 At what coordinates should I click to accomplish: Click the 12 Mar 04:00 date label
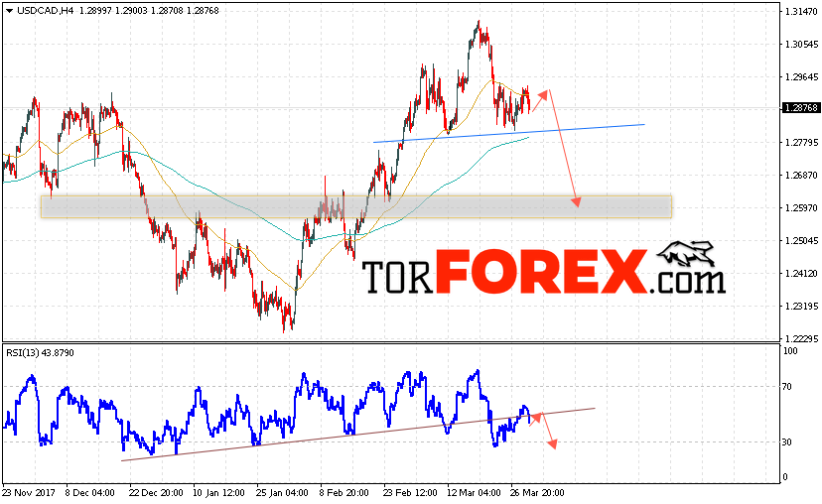474,493
